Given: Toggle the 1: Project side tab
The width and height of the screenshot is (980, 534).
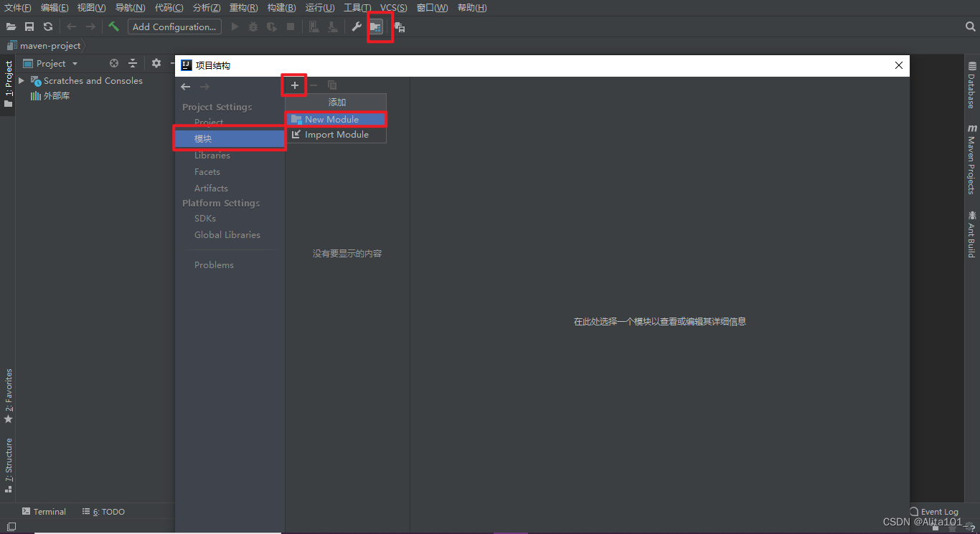Looking at the screenshot, I should pos(9,84).
